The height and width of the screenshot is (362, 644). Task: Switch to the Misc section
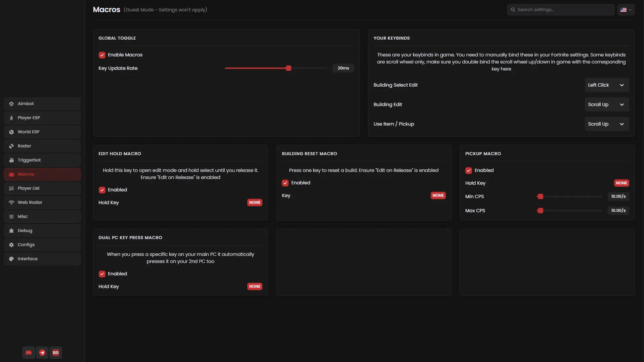tap(42, 217)
